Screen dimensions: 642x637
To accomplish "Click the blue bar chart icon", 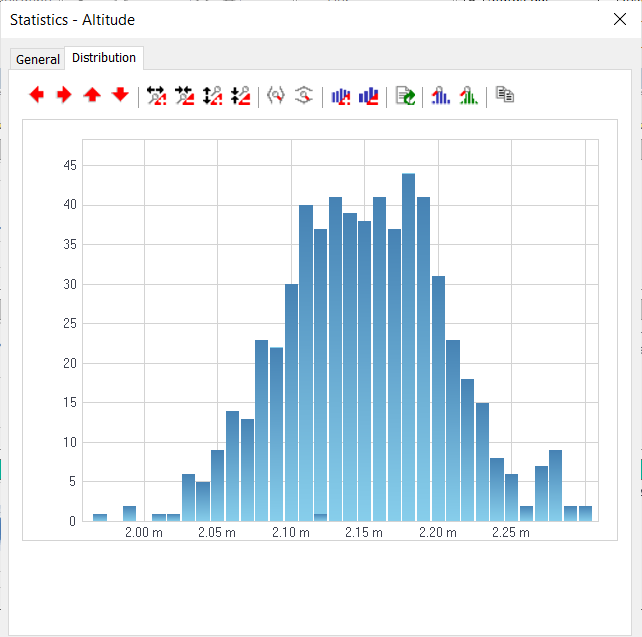I will coord(440,96).
